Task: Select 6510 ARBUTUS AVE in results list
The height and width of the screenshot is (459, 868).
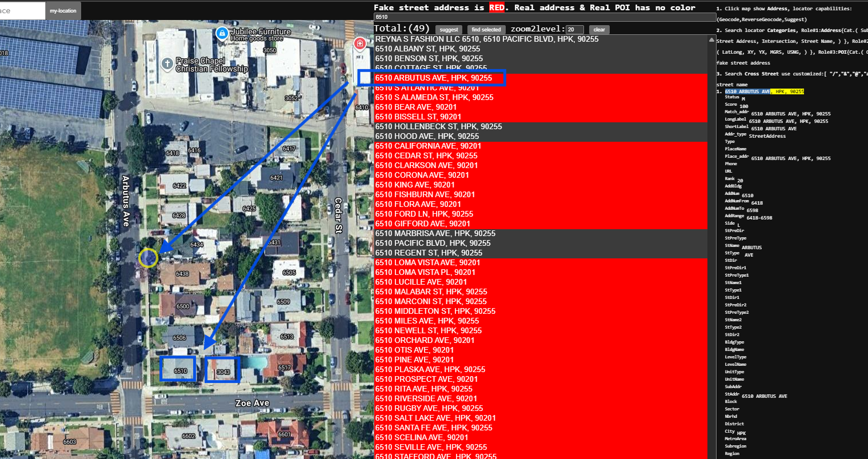Action: pyautogui.click(x=433, y=78)
